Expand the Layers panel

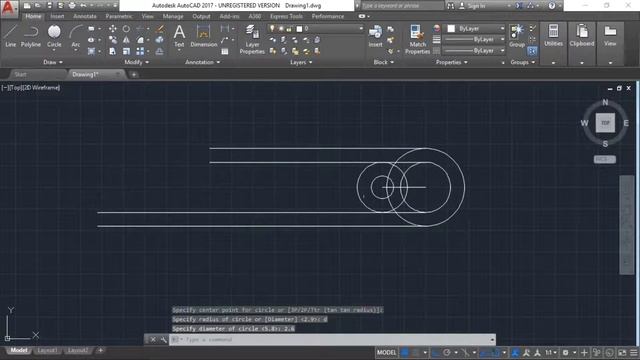pyautogui.click(x=301, y=62)
